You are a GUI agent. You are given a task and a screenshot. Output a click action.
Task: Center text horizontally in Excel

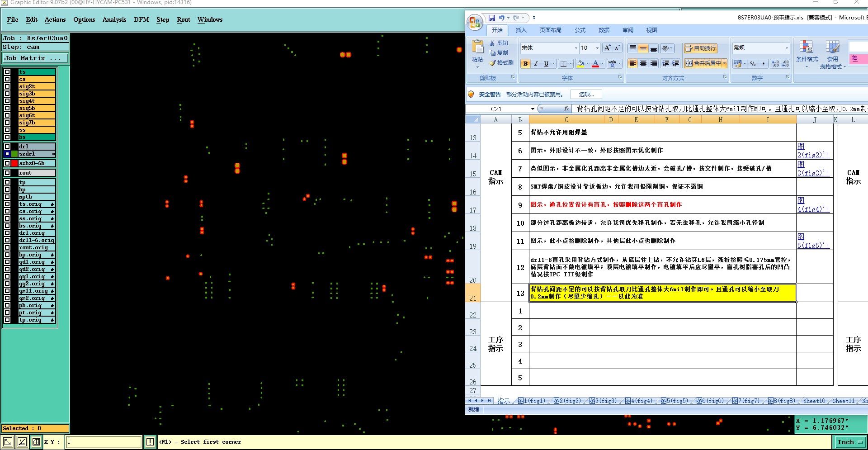[x=643, y=63]
